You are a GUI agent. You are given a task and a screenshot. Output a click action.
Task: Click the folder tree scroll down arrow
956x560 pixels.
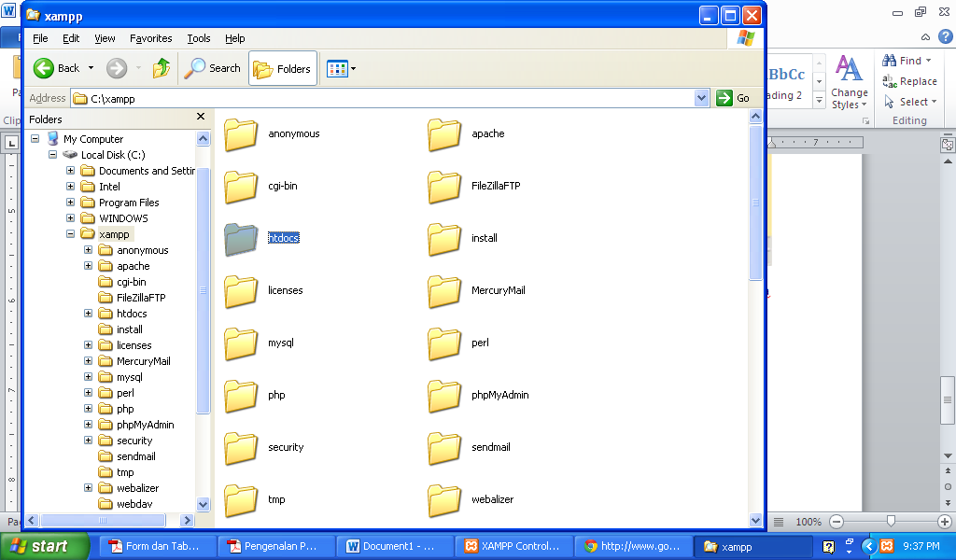[x=203, y=504]
